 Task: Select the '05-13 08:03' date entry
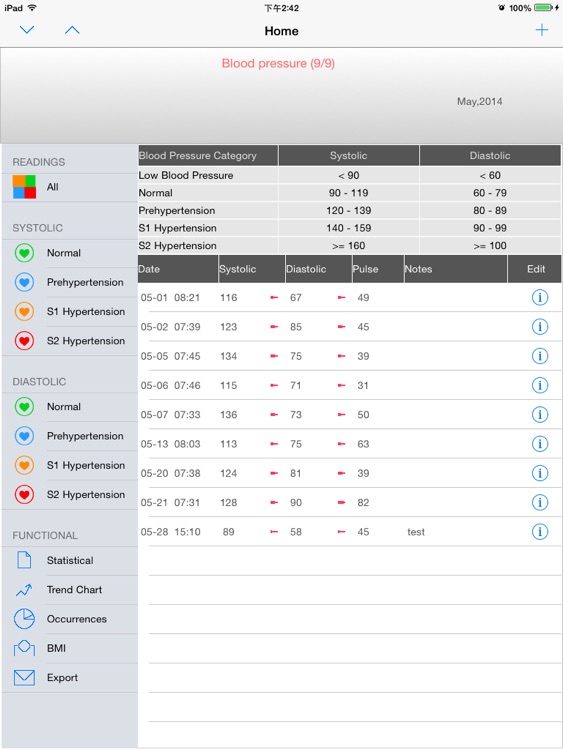(170, 444)
